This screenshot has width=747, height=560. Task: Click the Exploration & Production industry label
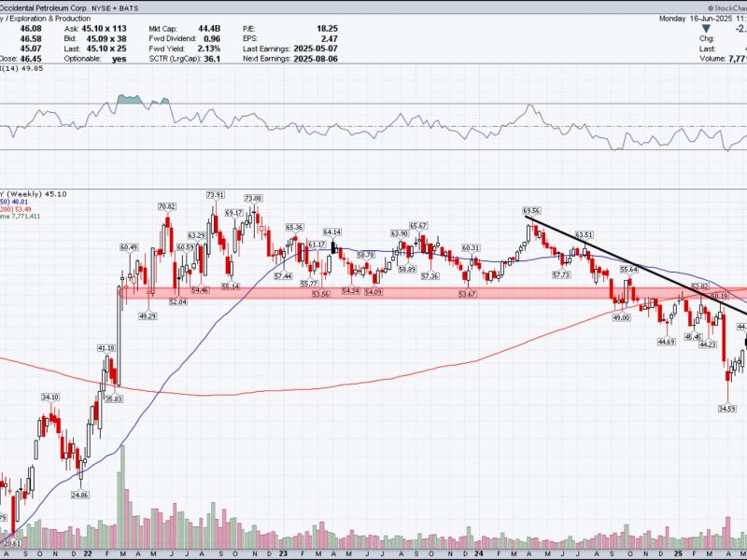tap(49, 19)
